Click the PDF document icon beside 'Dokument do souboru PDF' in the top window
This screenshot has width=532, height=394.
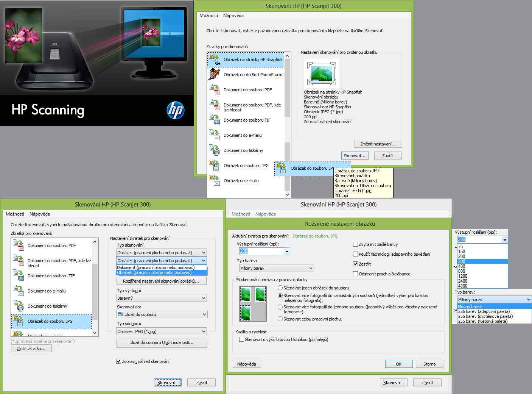215,89
